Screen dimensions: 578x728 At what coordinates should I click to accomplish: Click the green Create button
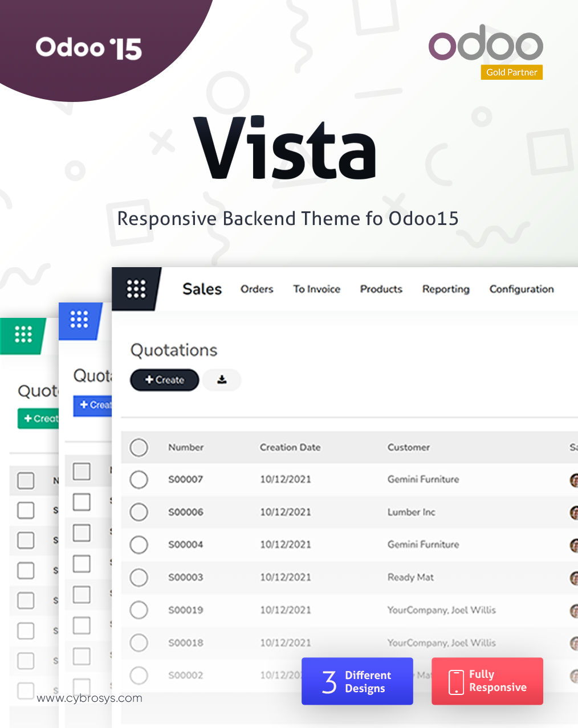38,419
